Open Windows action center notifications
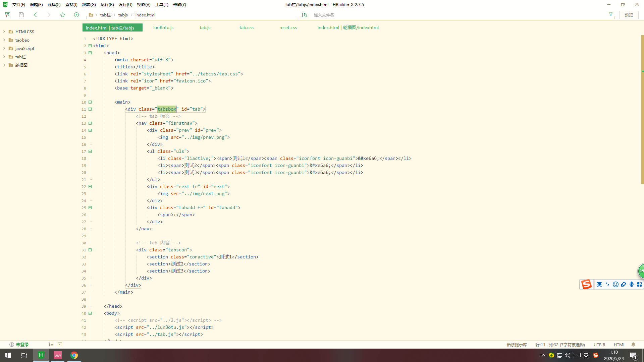The width and height of the screenshot is (644, 362). [633, 356]
